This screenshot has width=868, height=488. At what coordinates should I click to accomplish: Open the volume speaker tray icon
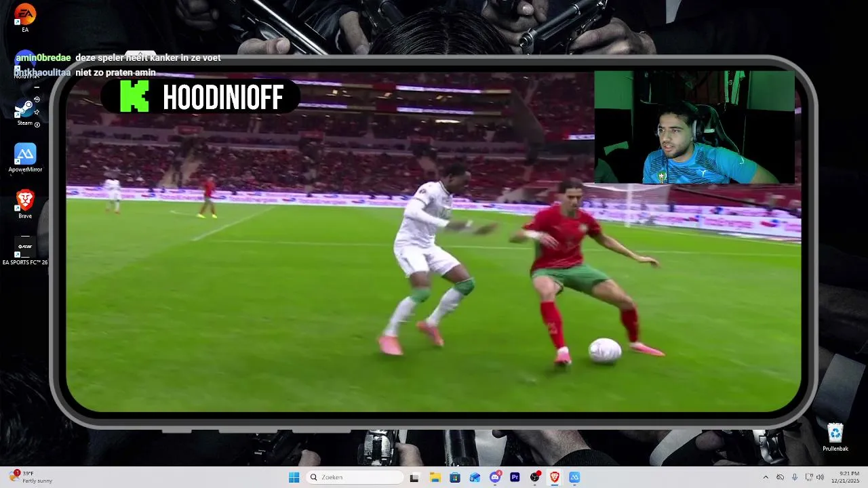tap(820, 477)
